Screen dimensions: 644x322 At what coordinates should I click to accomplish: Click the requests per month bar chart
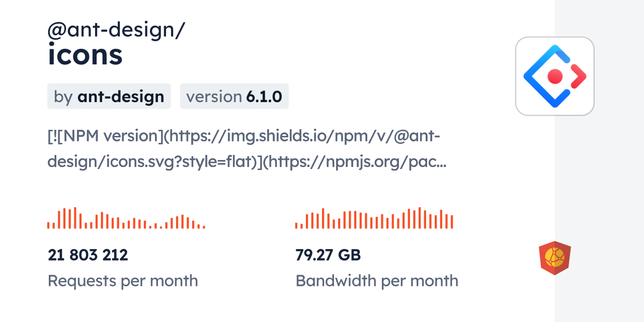coord(126,218)
